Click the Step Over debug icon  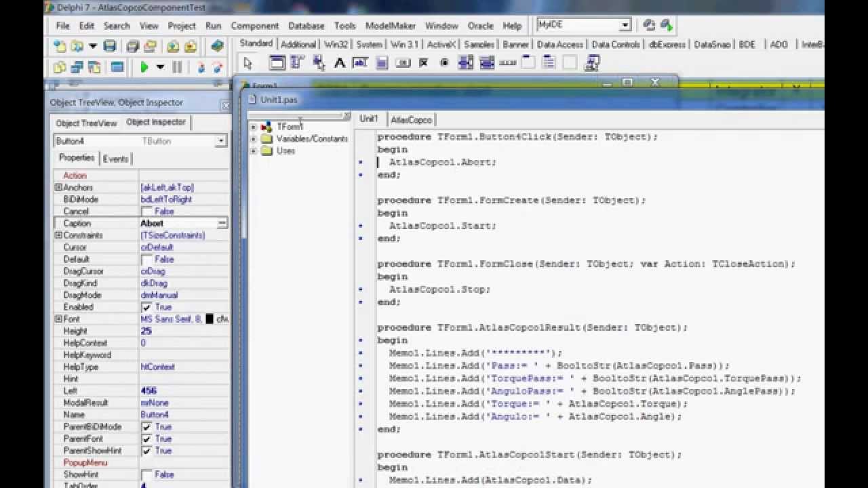pyautogui.click(x=217, y=67)
